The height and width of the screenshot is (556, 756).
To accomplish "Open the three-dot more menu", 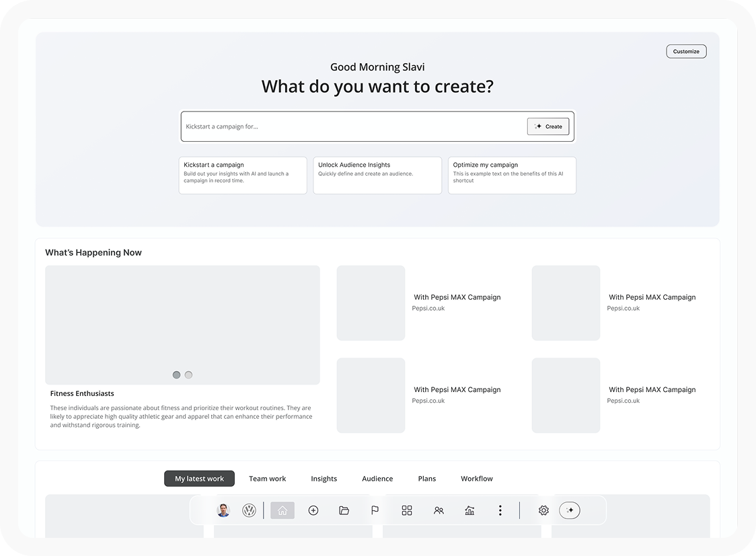I will pos(500,510).
